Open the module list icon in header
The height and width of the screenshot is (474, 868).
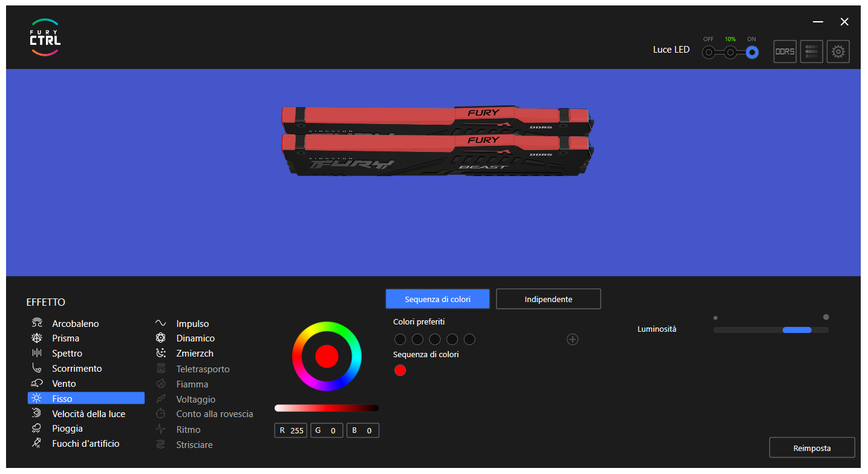[812, 51]
